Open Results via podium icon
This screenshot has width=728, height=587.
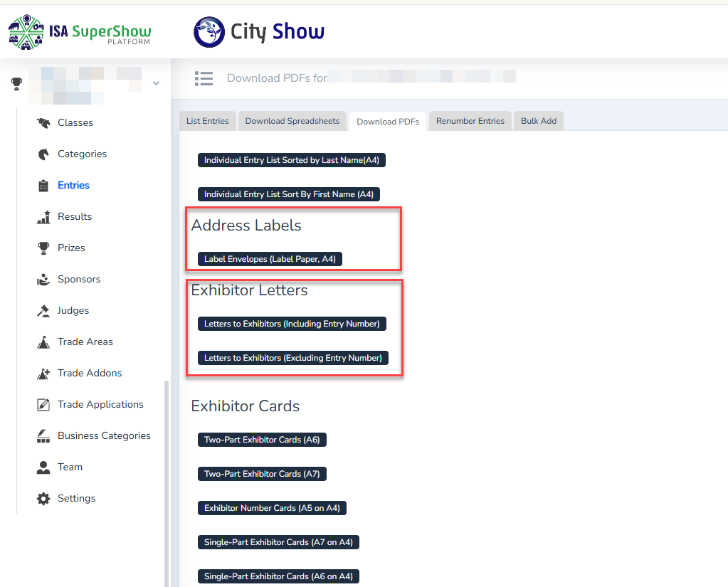coord(43,216)
